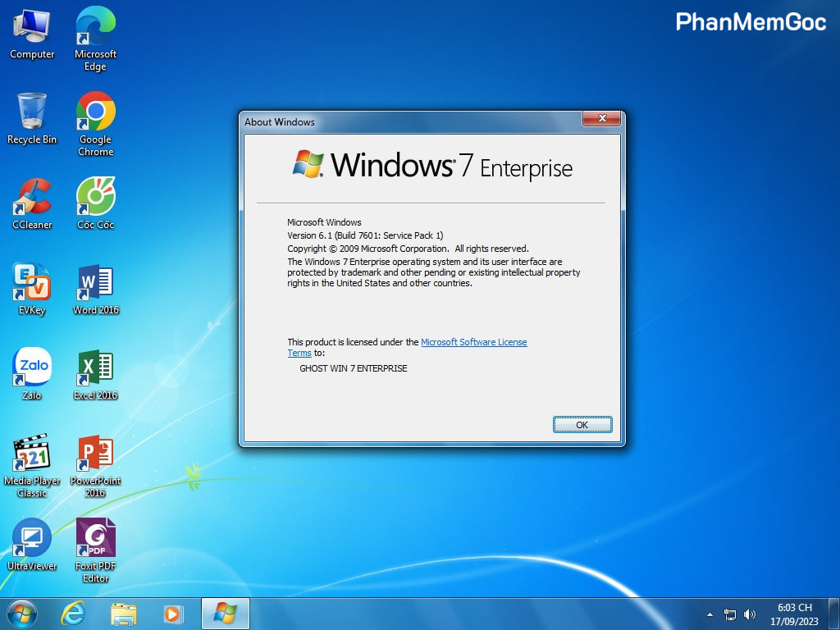Screen dimensions: 840x630
Task: Click the volume speaker tray icon
Action: pyautogui.click(x=749, y=614)
